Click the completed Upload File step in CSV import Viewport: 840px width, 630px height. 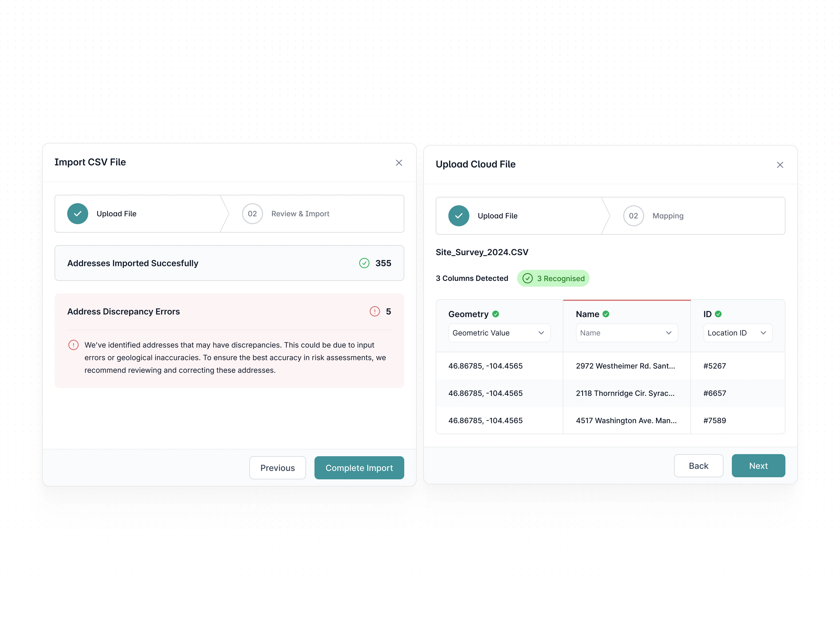pyautogui.click(x=102, y=214)
